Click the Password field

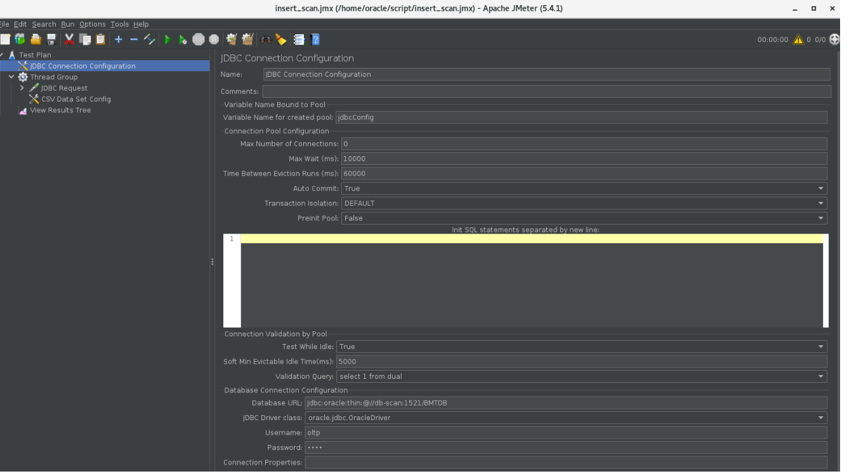(x=566, y=447)
